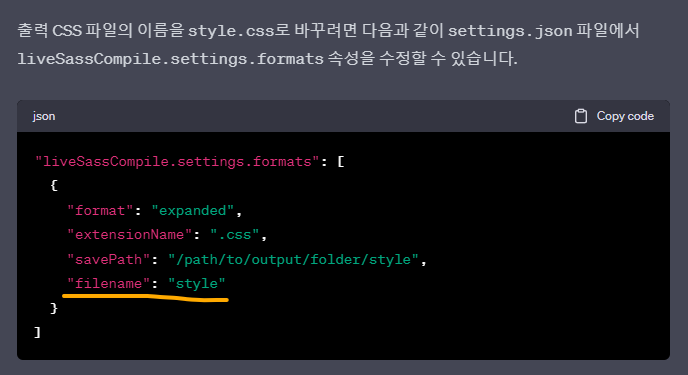
Task: Click the "filename" key
Action: 108,283
